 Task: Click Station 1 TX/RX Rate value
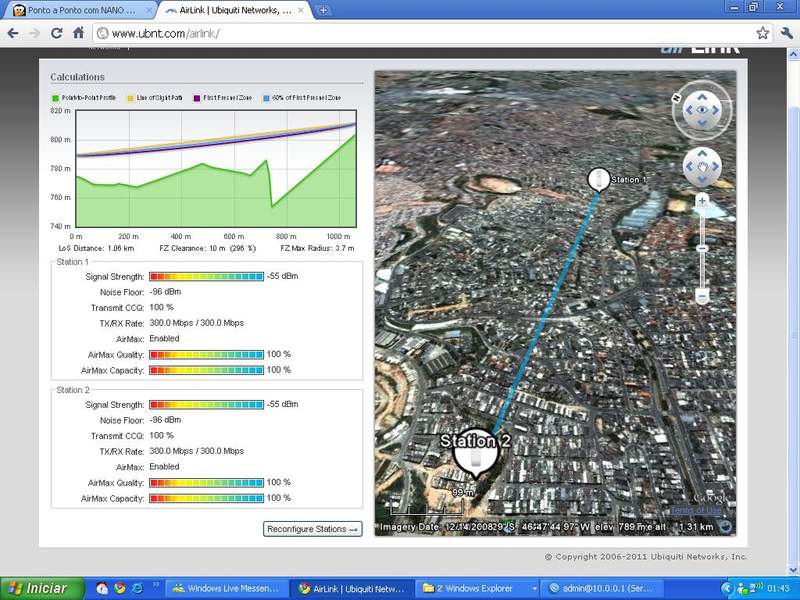196,323
